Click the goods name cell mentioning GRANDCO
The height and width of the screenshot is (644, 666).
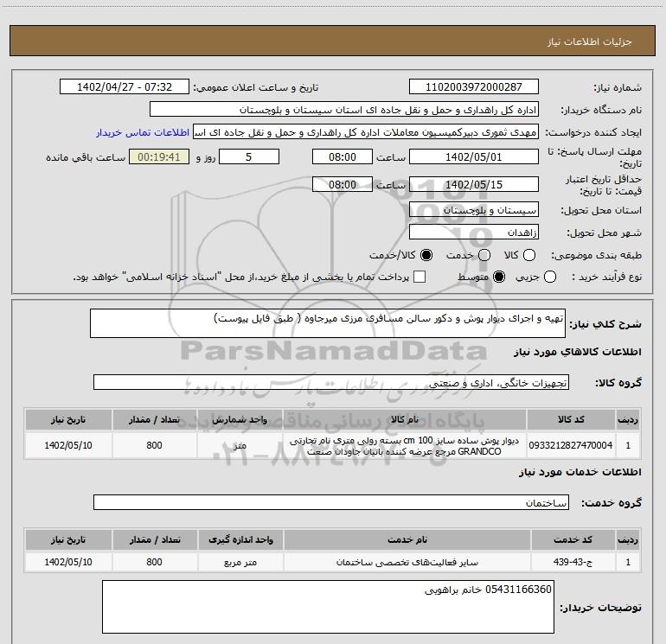click(404, 445)
